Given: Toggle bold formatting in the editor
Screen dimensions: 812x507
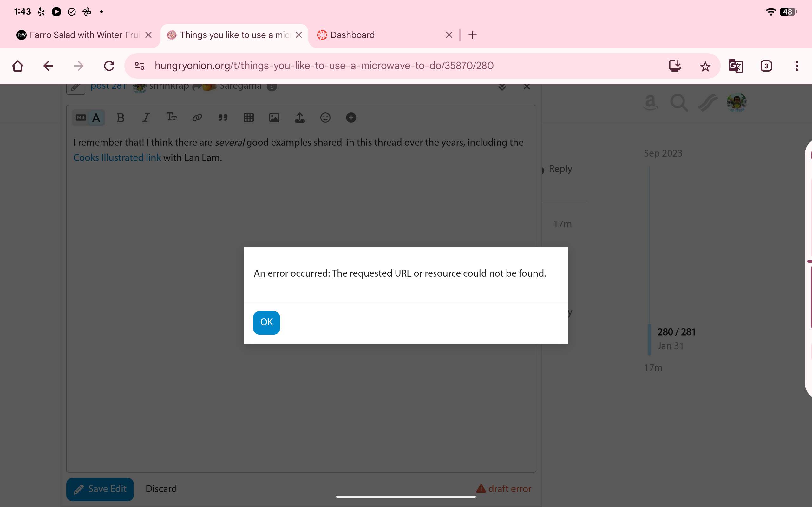Looking at the screenshot, I should (x=121, y=118).
